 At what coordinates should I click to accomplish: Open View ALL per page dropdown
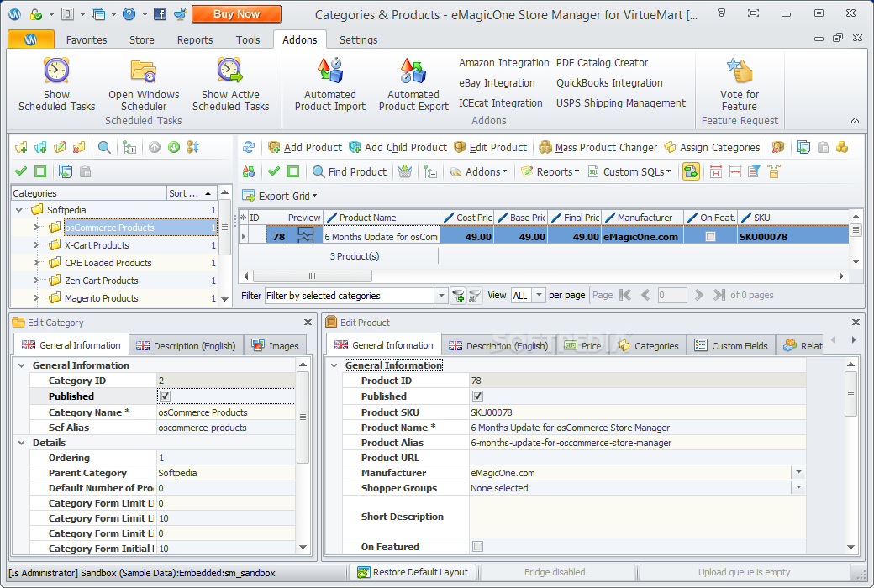pos(539,296)
